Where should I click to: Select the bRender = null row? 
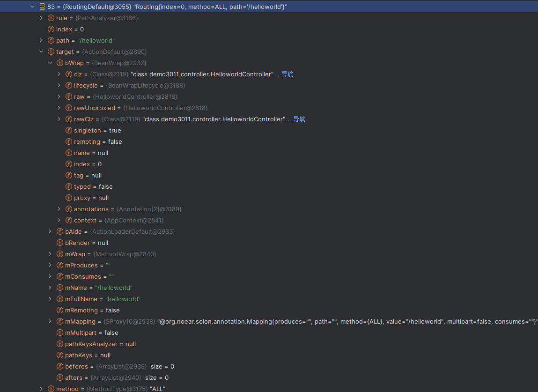[x=269, y=243]
